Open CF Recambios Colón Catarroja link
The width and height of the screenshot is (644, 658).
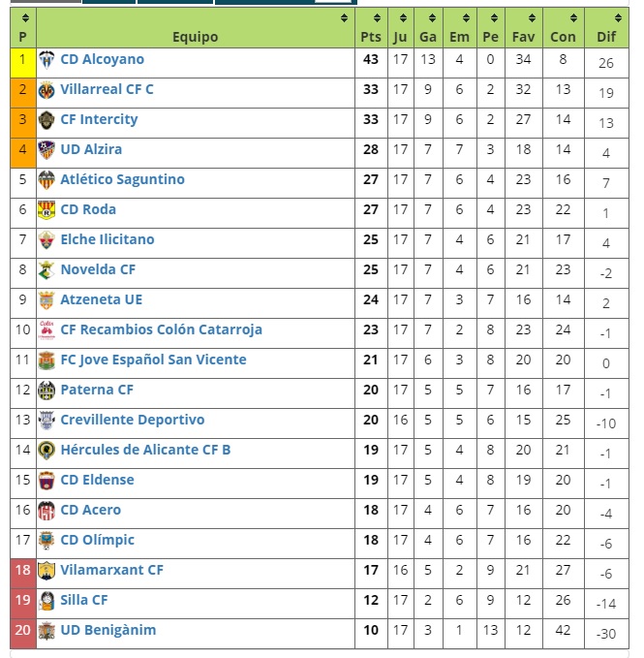pos(162,329)
